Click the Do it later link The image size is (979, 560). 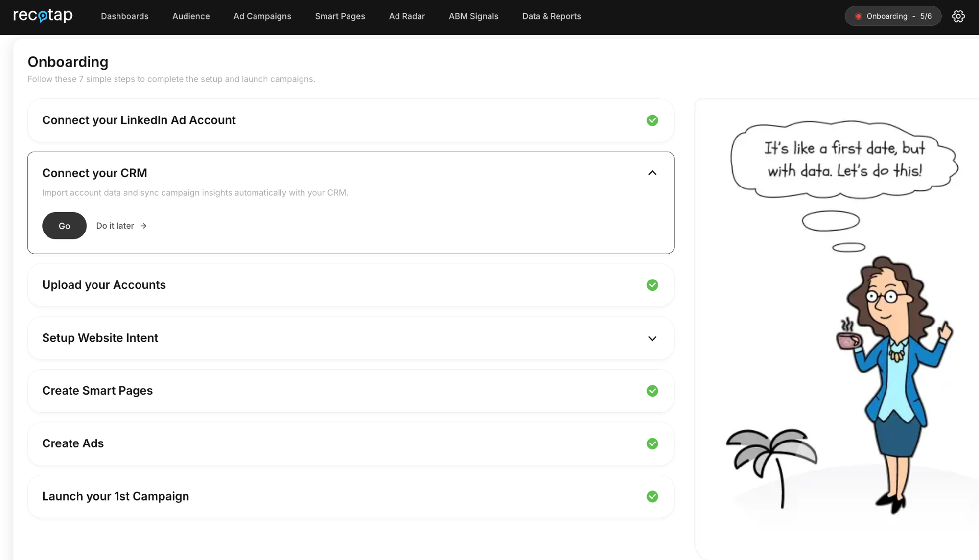click(115, 226)
